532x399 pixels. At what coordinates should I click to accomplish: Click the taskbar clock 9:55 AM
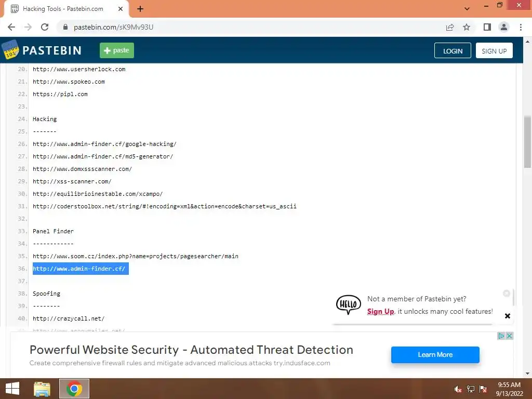click(509, 389)
